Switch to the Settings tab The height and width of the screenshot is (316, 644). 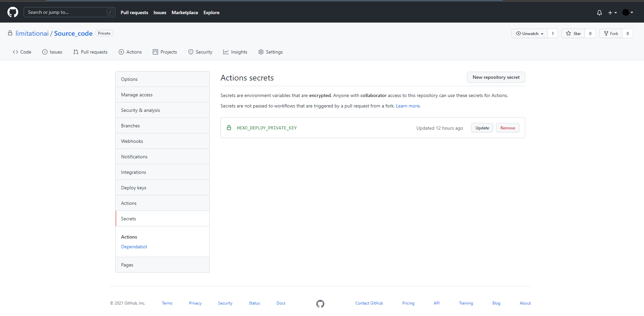pos(270,52)
